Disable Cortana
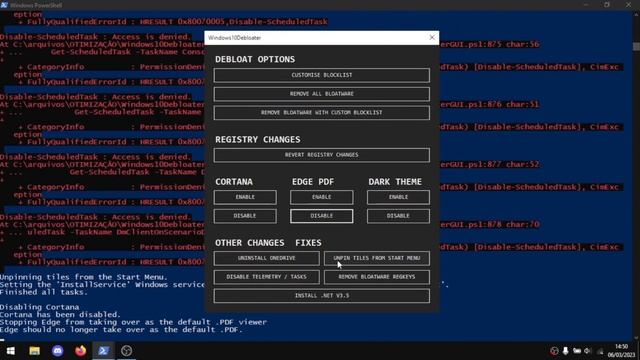Screen dimensions: 640x360 (x=245, y=216)
